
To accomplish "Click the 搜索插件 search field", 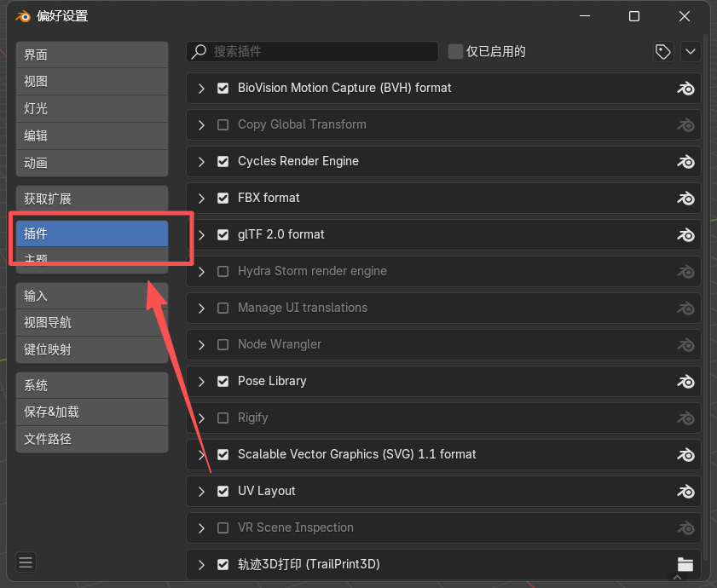I will [312, 51].
